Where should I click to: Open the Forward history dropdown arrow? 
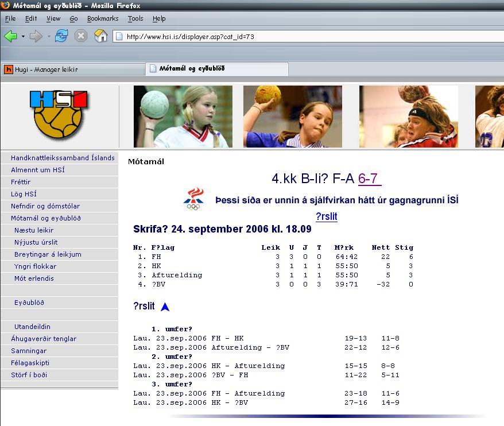(x=49, y=36)
